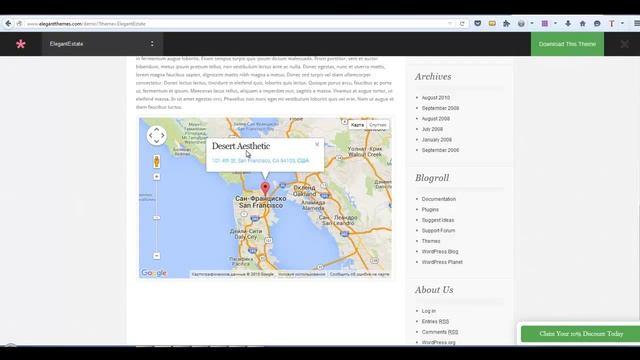Zoom out the map with minus button
Image resolution: width=640 pixels, height=360 pixels.
click(x=156, y=256)
